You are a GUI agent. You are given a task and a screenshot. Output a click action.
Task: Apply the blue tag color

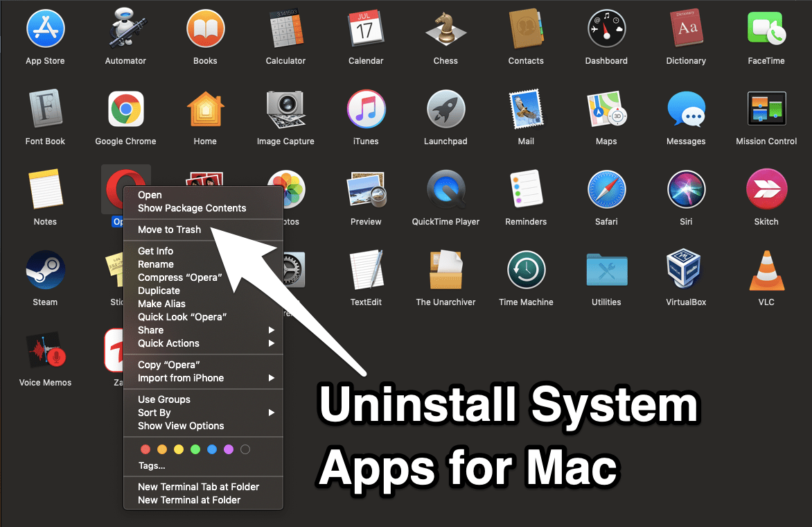tap(212, 449)
